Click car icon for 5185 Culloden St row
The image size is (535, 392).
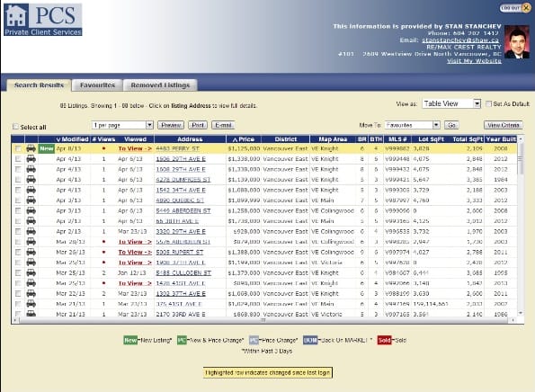[31, 272]
